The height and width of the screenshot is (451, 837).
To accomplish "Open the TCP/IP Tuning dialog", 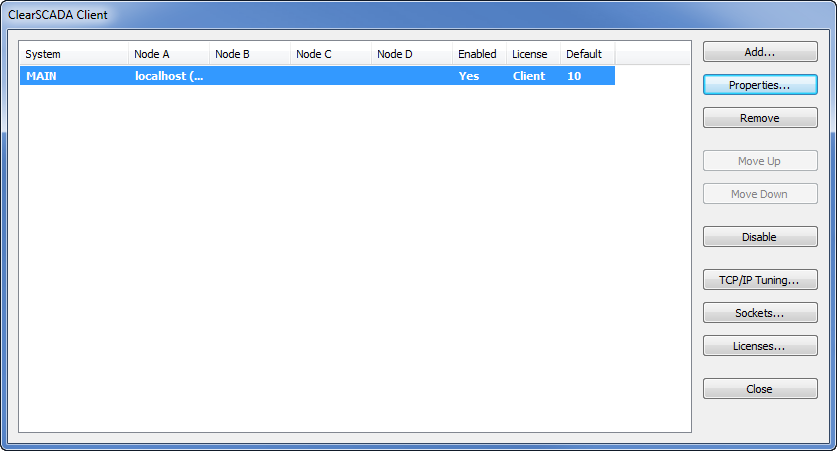I will coord(760,280).
